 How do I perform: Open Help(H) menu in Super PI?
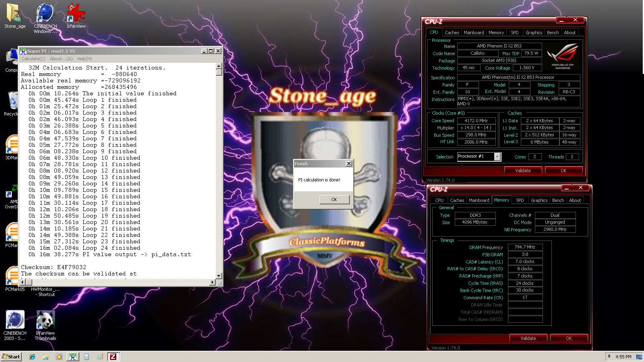[x=85, y=59]
